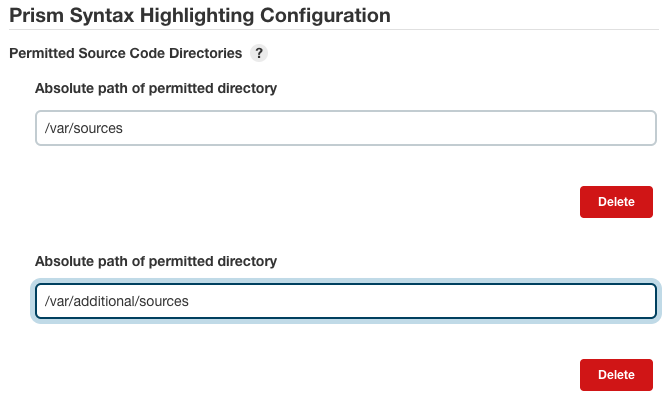Screen dimensions: 669x413
Task: Delete the /var/additional/sources directory entry
Action: [616, 375]
